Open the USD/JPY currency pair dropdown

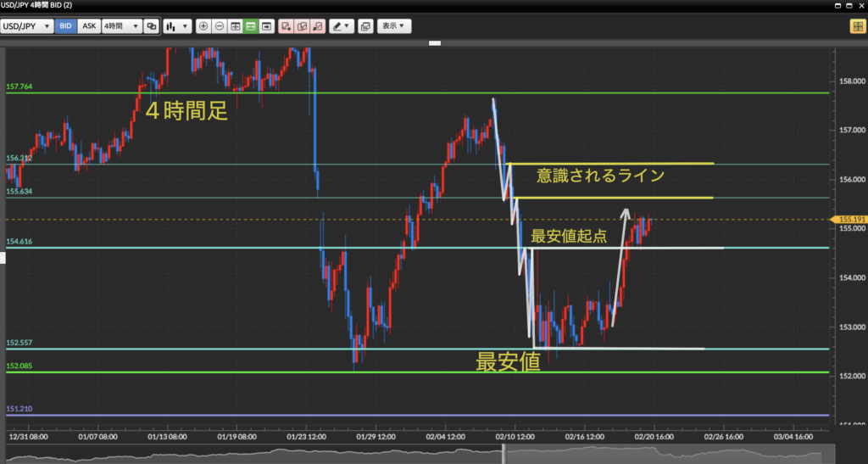coord(27,26)
